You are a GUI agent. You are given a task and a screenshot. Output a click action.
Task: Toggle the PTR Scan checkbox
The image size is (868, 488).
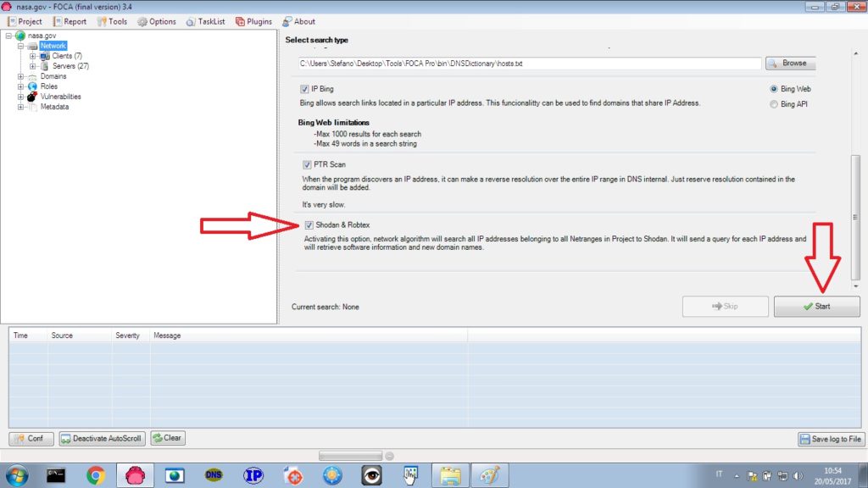click(307, 165)
